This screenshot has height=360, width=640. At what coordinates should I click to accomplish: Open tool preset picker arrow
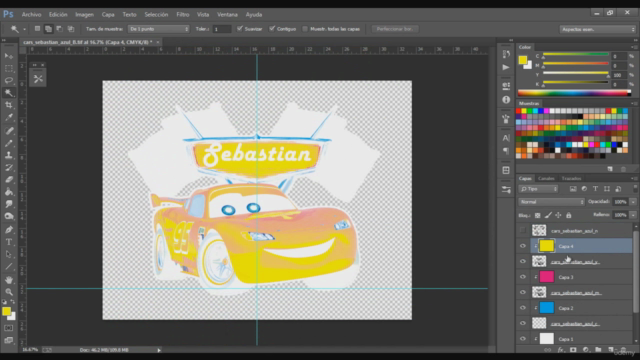coord(24,29)
